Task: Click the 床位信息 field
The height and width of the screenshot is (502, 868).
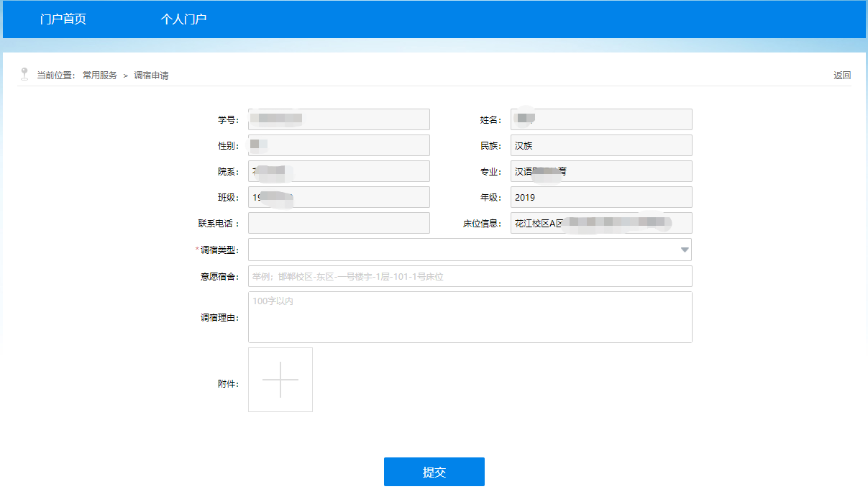Action: click(601, 223)
